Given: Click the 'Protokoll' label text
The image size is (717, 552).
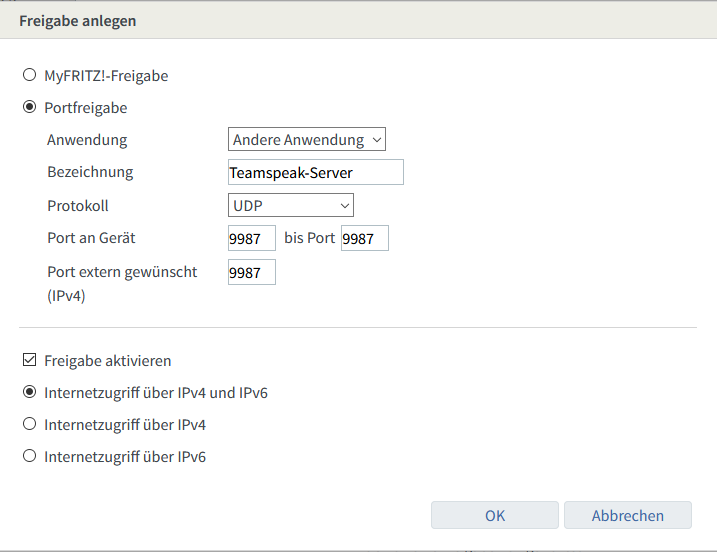Looking at the screenshot, I should pos(78,205).
